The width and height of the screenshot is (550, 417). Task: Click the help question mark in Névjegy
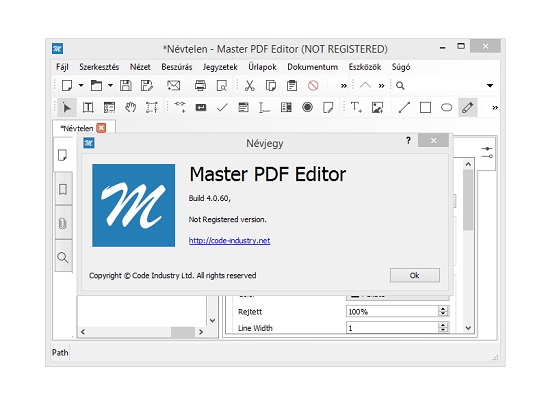[x=408, y=141]
